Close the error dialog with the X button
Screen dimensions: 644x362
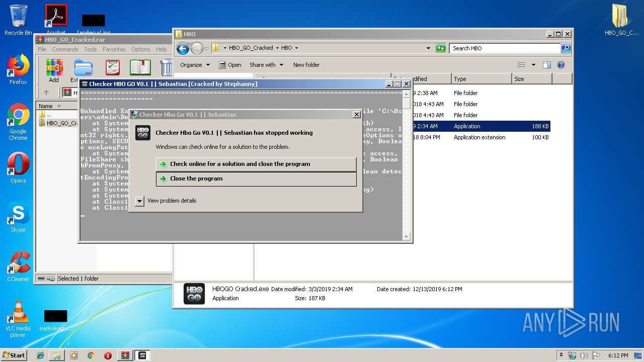click(357, 115)
